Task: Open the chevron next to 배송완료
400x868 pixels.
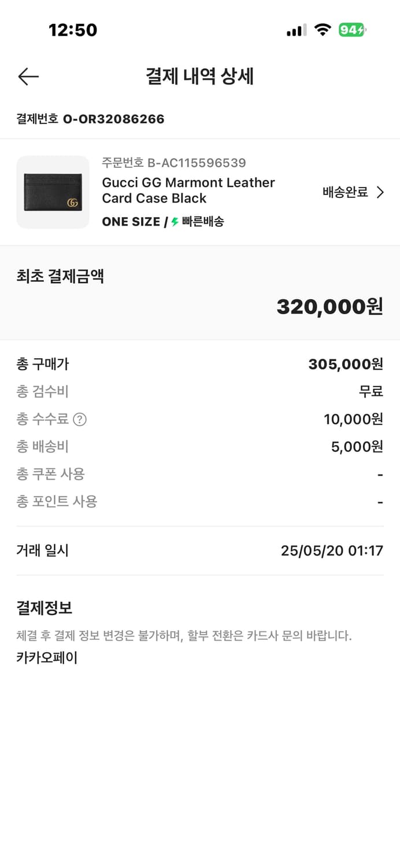Action: tap(381, 192)
